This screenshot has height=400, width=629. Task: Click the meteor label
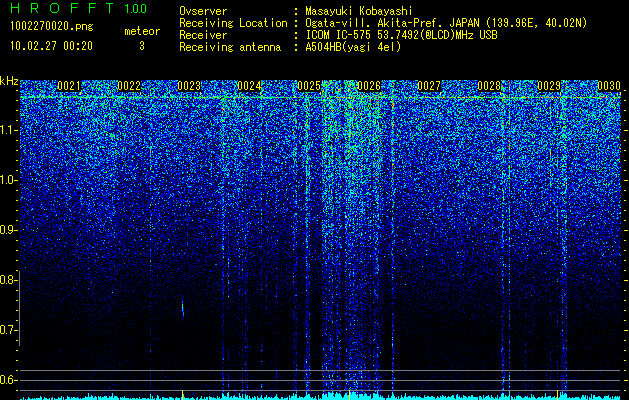(142, 31)
